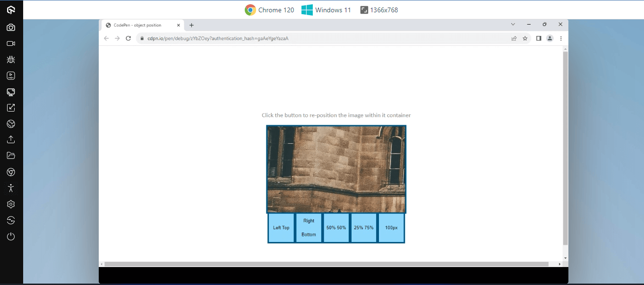The width and height of the screenshot is (644, 285).
Task: Open Chrome profile avatar
Action: click(550, 38)
